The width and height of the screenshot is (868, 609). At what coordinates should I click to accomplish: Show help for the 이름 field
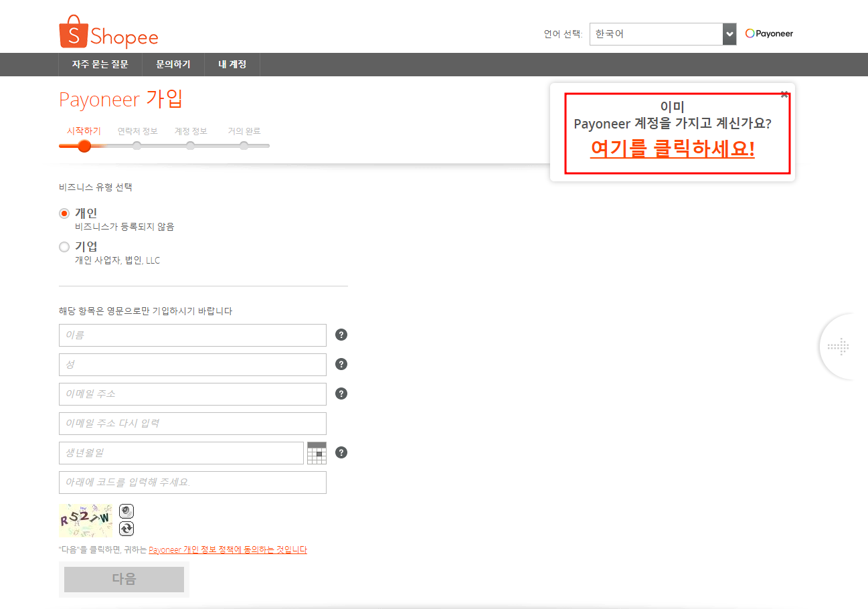(341, 335)
